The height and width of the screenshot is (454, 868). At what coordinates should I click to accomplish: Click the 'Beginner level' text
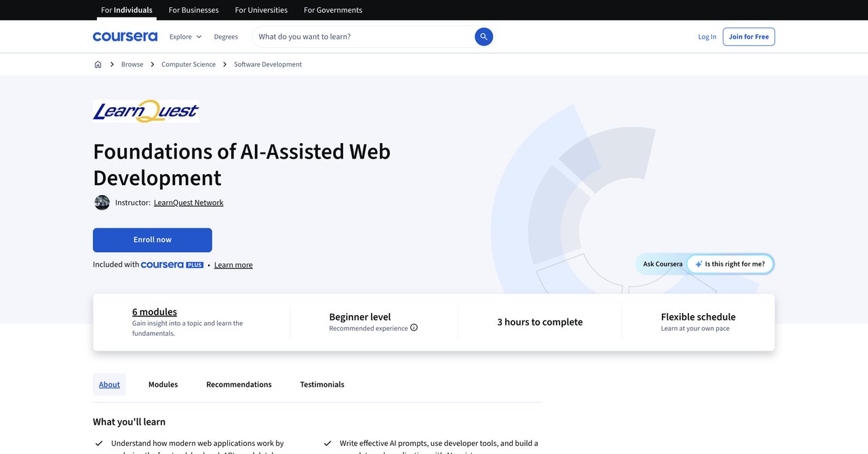click(360, 316)
